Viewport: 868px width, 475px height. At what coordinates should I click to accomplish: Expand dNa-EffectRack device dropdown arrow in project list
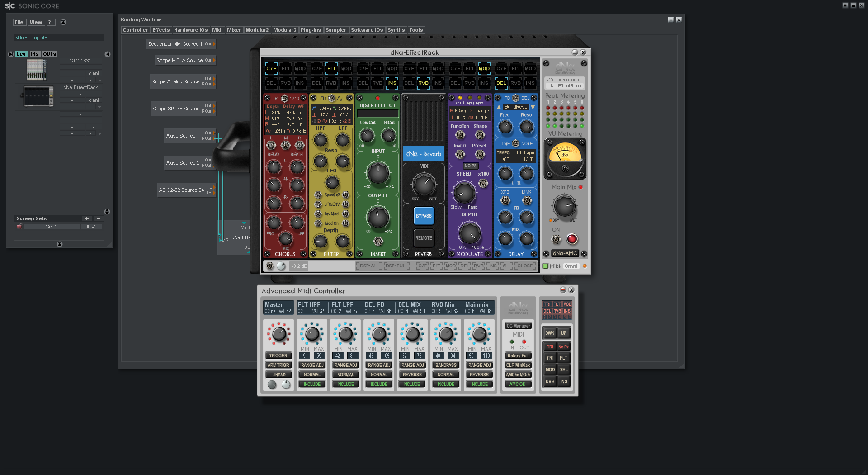point(99,107)
